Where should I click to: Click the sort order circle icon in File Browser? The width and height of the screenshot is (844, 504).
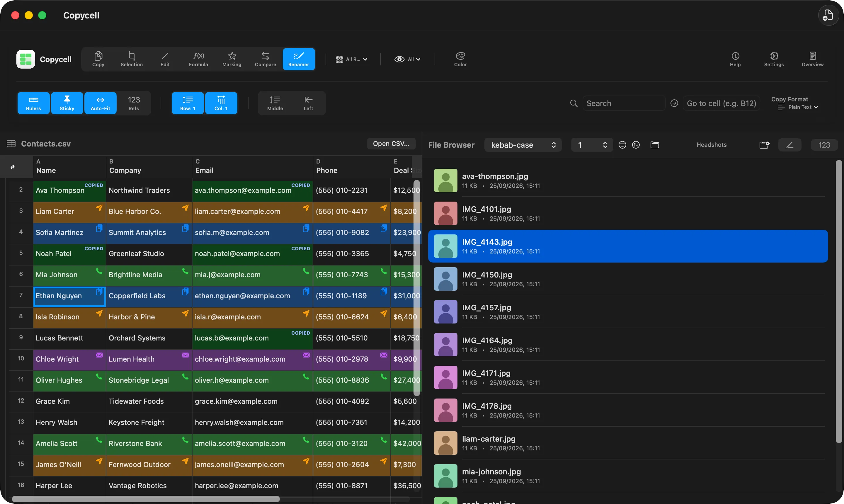coord(636,145)
